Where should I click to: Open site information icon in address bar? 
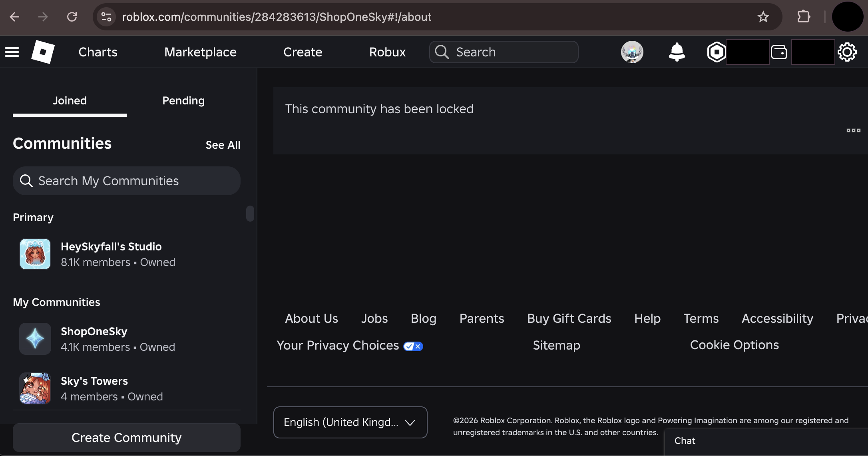click(x=106, y=17)
